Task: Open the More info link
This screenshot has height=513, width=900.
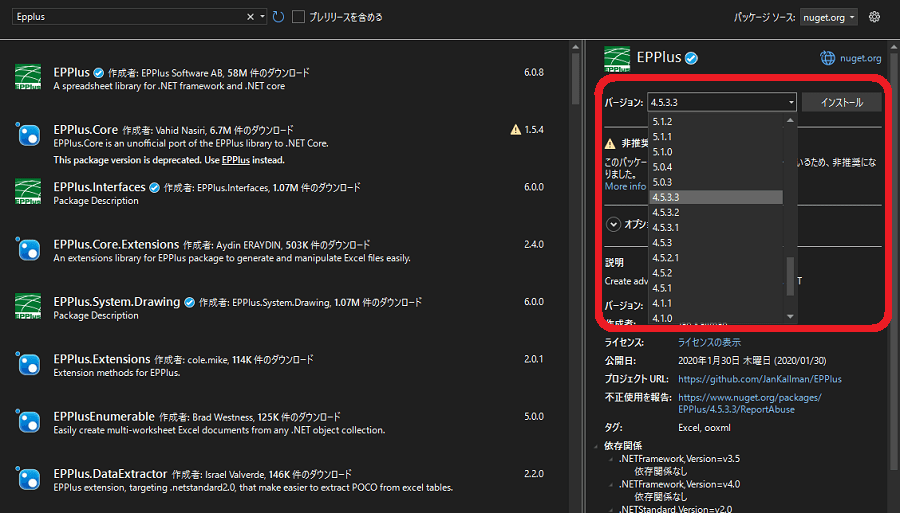Action: coord(625,186)
